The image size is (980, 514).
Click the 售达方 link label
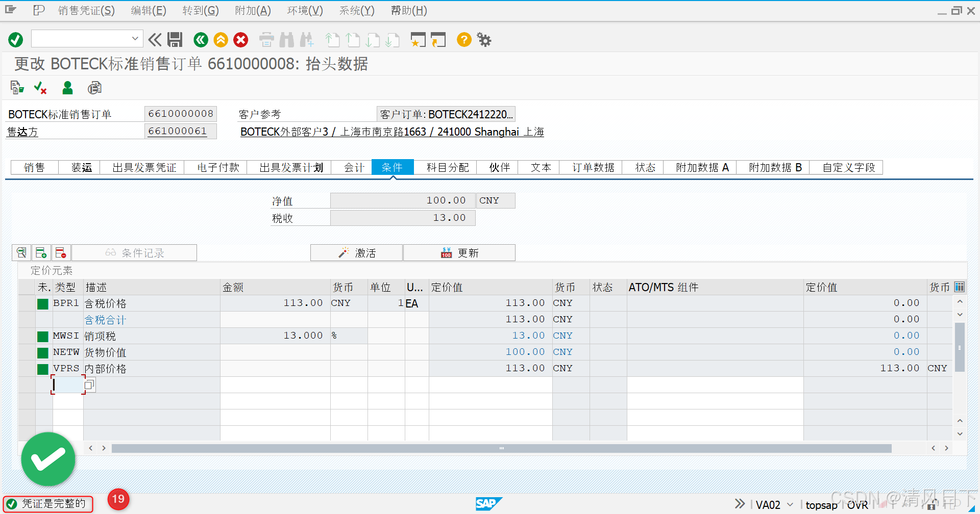(x=22, y=132)
